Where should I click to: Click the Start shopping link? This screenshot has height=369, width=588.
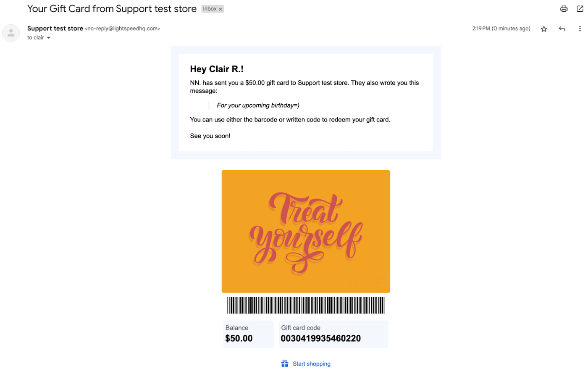tap(311, 364)
